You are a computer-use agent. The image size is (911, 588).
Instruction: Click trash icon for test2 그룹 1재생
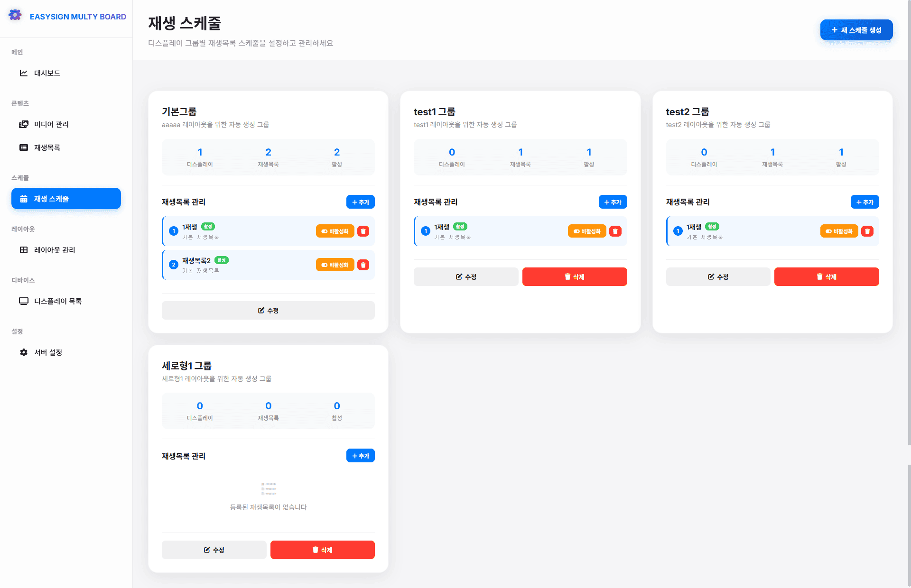tap(867, 231)
